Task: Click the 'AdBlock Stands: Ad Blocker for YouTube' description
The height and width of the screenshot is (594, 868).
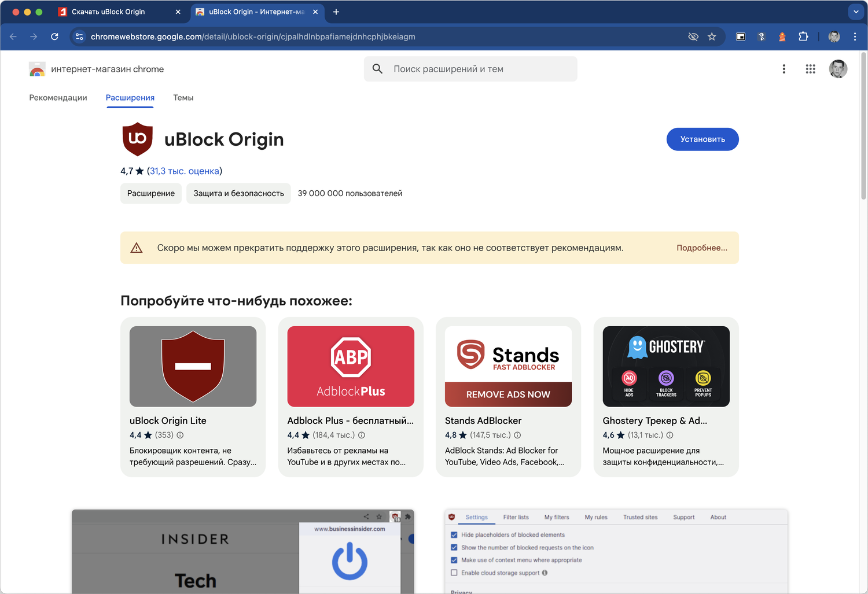Action: 505,456
